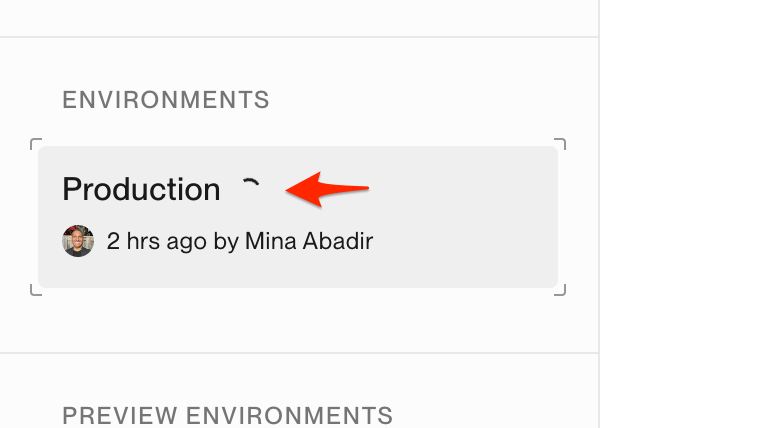Select the top-right corner bracket of the card
This screenshot has height=428, width=782.
560,144
